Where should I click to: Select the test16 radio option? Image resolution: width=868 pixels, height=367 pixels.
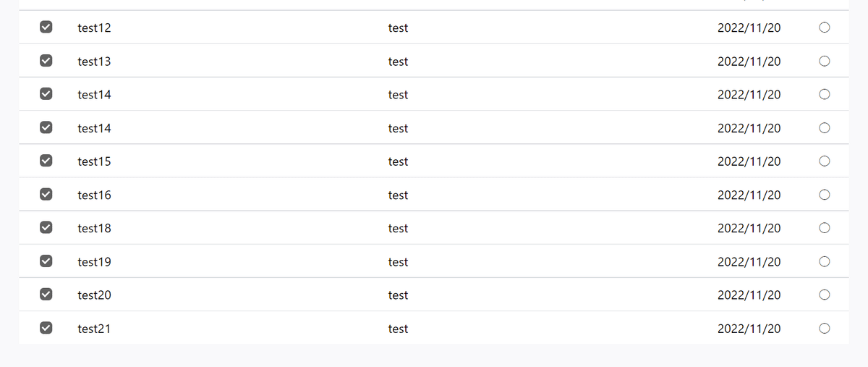tap(824, 194)
